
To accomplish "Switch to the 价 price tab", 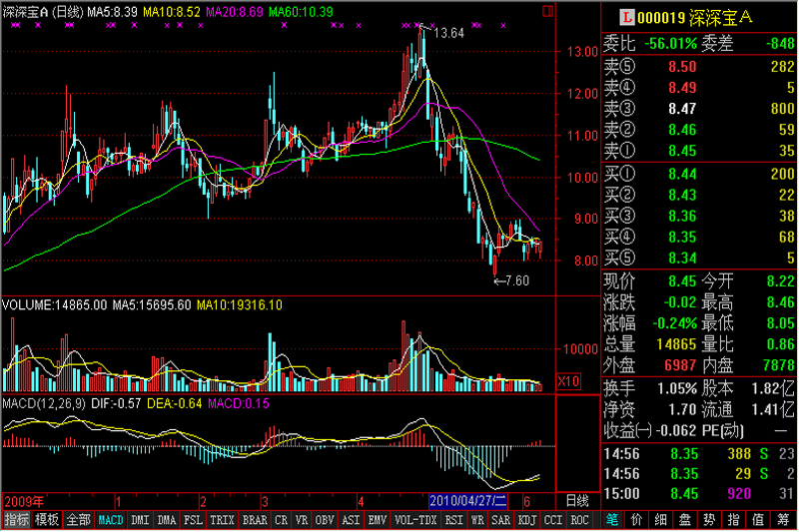I will 636,520.
